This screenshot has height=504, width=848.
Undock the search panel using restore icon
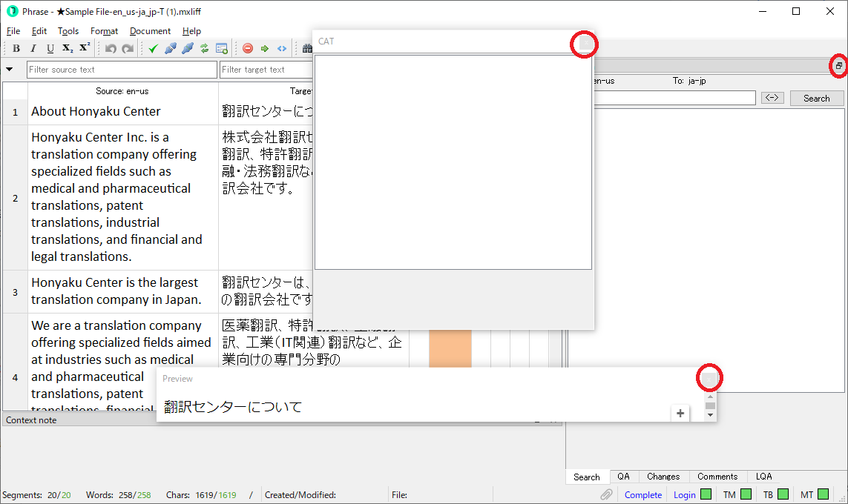(x=838, y=66)
